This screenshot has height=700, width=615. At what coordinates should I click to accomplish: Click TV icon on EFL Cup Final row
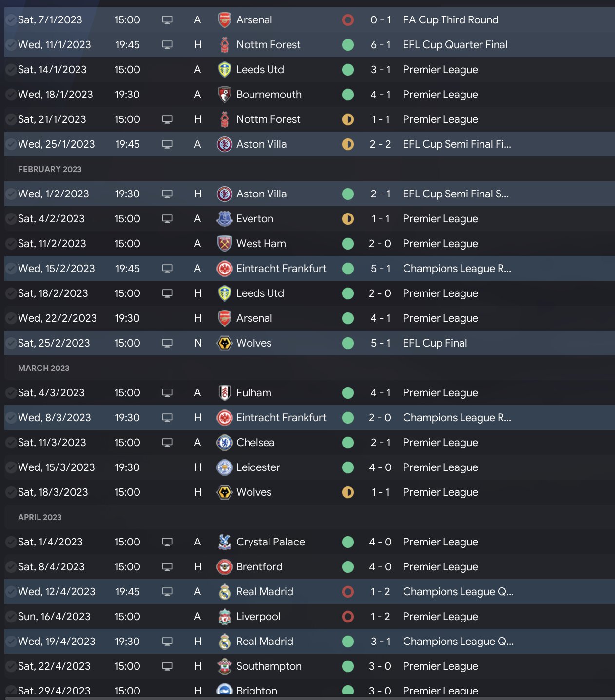click(167, 343)
